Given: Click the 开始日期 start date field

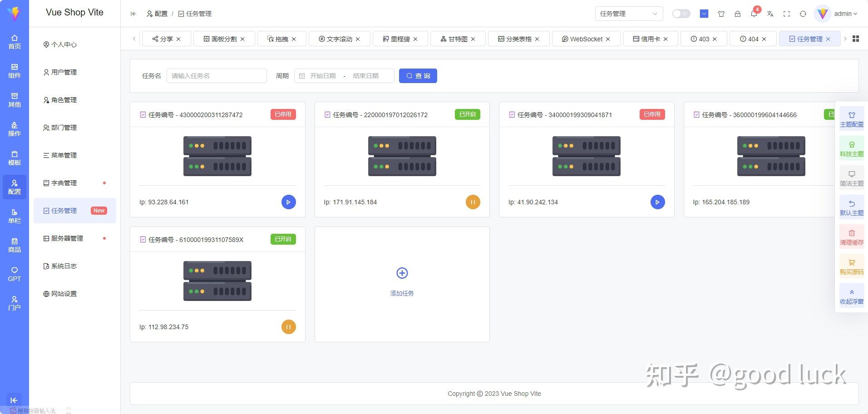Looking at the screenshot, I should pos(323,76).
